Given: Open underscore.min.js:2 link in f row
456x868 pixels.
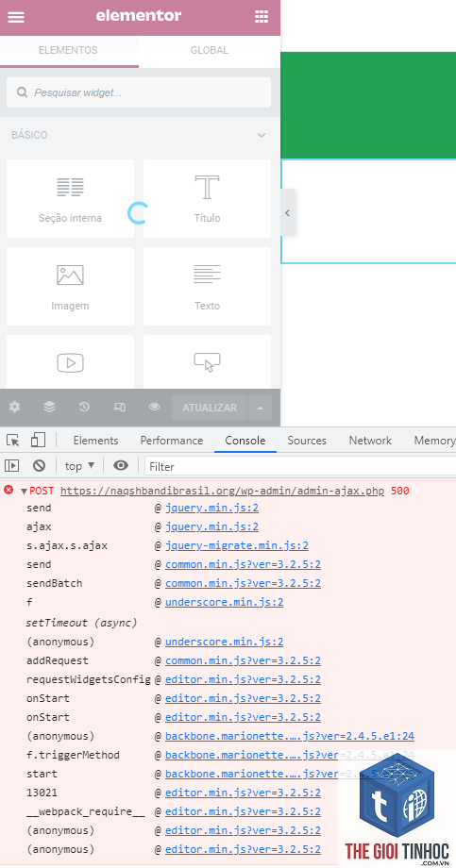Looking at the screenshot, I should click(225, 602).
